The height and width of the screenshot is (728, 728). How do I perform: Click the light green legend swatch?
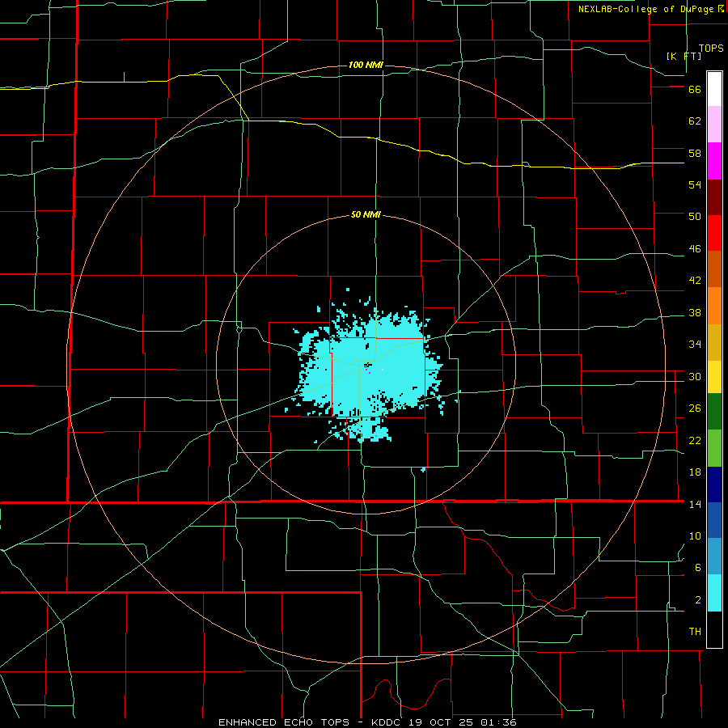tap(714, 448)
